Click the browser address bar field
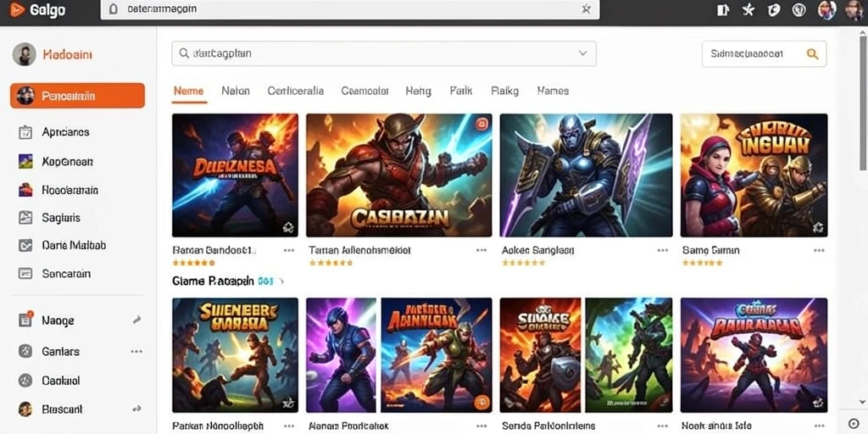Image resolution: width=868 pixels, height=434 pixels. click(x=350, y=9)
